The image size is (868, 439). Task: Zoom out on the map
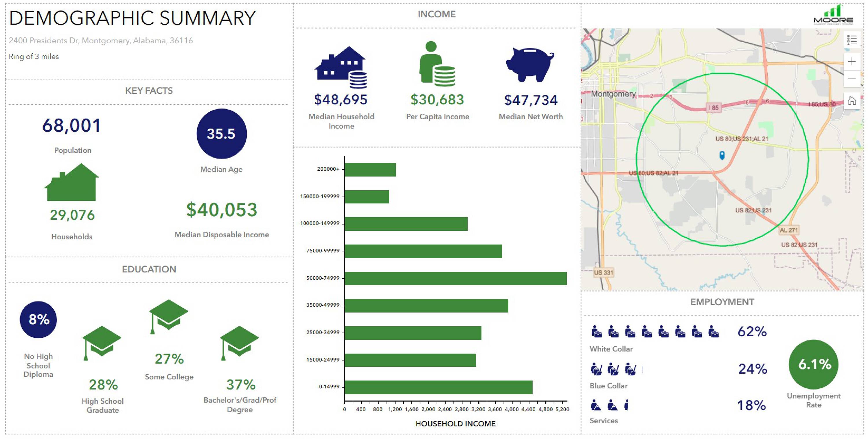tap(852, 79)
